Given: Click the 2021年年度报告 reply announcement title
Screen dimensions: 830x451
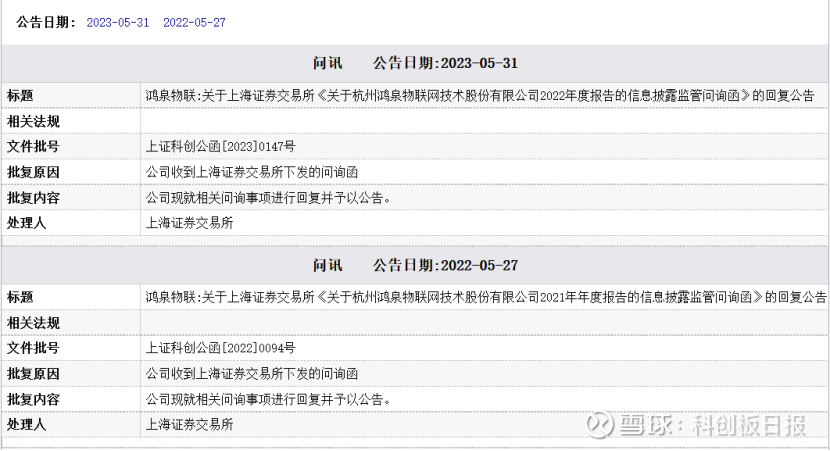Looking at the screenshot, I should coord(486,297).
